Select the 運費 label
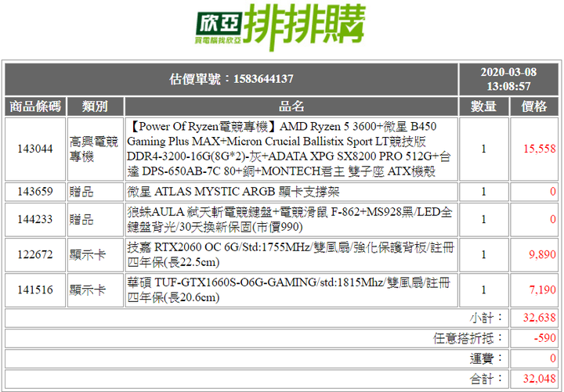 [x=486, y=358]
